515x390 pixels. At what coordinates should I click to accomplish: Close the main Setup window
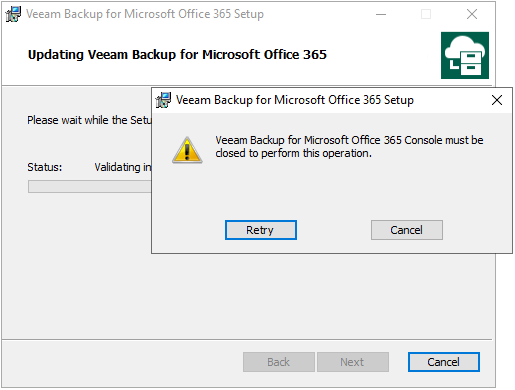(x=472, y=14)
